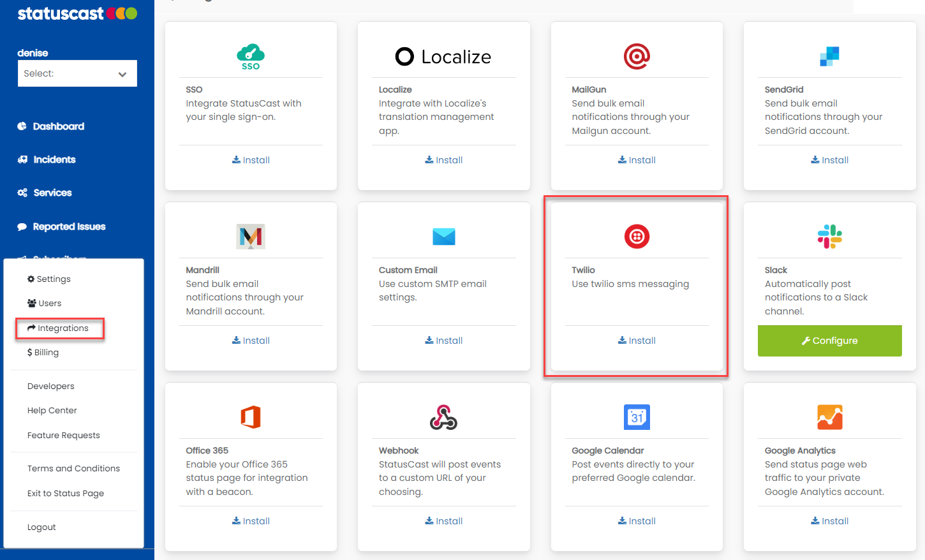
Task: Install the SendGrid integration
Action: [830, 160]
